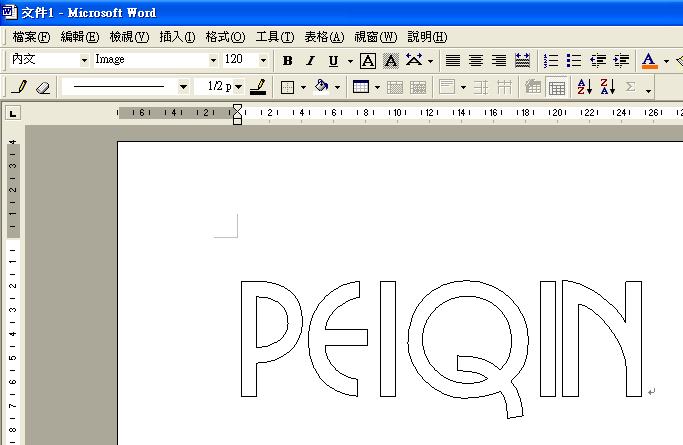Open the 工具(T) menu
Image resolution: width=683 pixels, height=445 pixels.
pyautogui.click(x=275, y=37)
